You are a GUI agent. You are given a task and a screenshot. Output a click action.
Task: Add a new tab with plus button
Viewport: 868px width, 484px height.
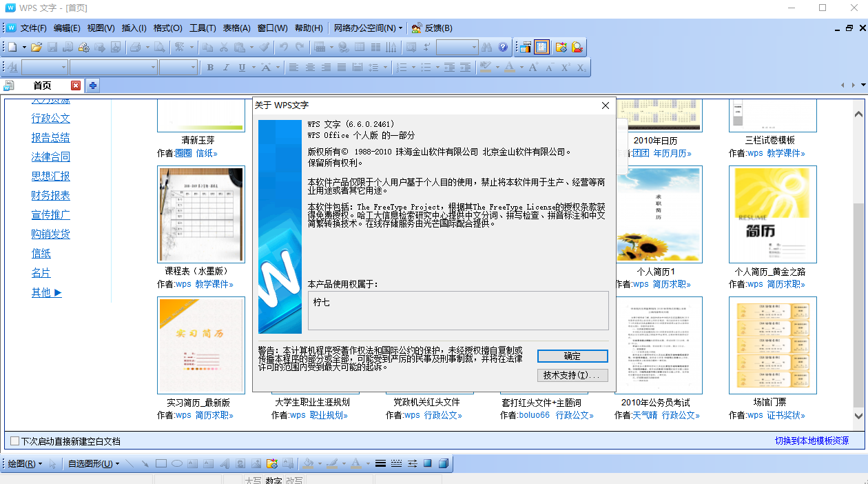coord(93,85)
